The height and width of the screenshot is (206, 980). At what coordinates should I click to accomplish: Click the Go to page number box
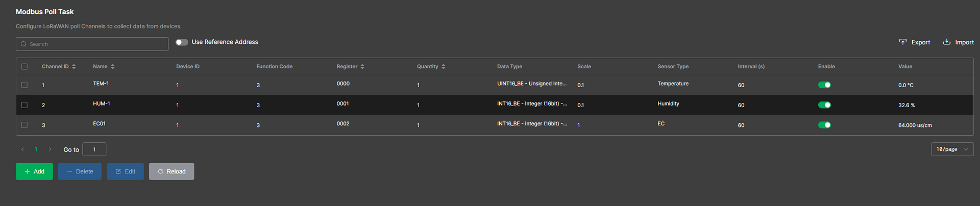click(94, 149)
